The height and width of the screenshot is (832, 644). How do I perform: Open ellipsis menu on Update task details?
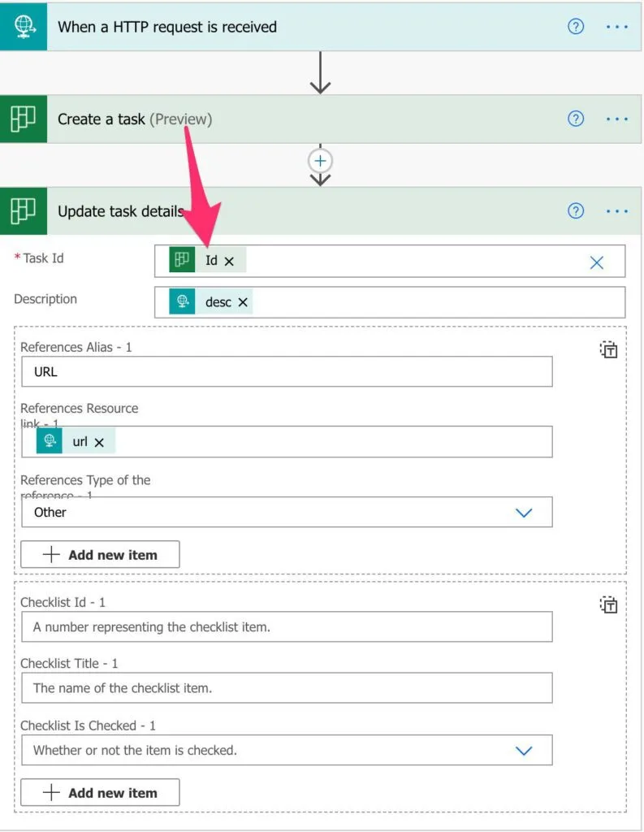[616, 211]
